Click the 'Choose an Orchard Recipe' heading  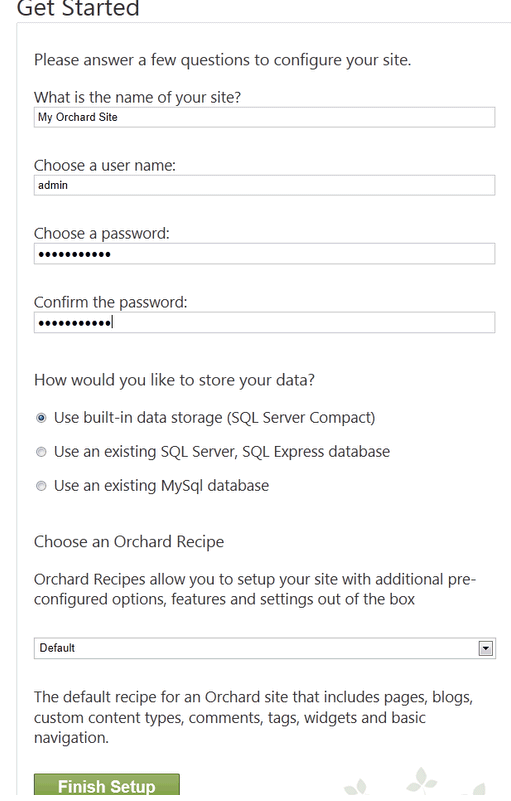pos(129,541)
